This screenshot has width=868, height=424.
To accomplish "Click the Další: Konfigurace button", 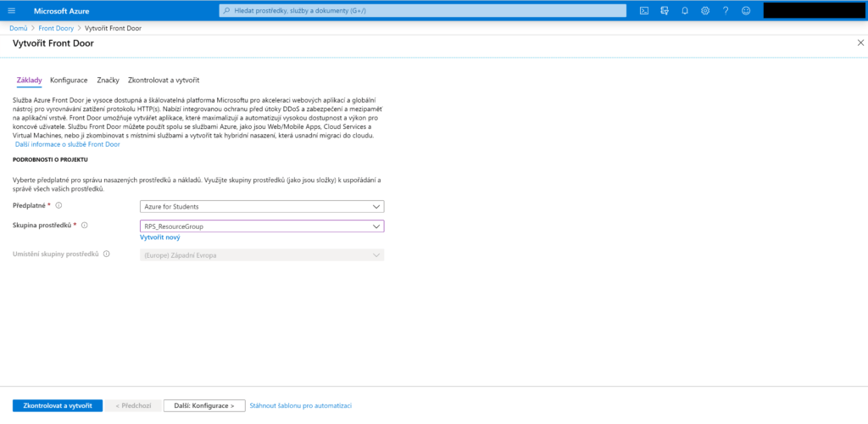I will pos(204,405).
